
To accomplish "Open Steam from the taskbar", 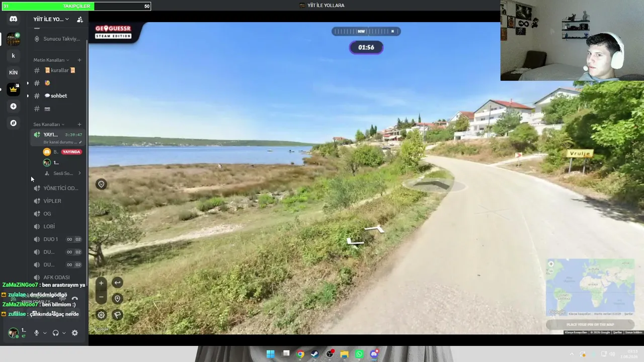I will click(x=315, y=354).
